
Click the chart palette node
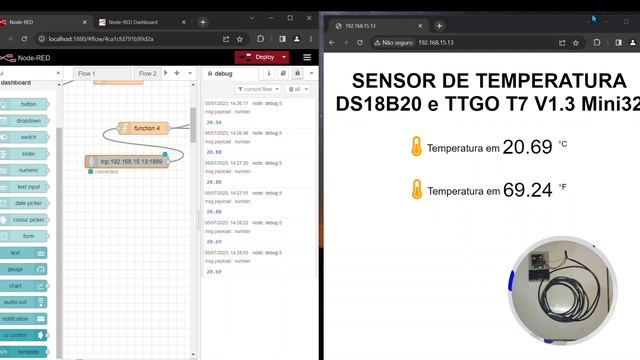tap(23, 286)
